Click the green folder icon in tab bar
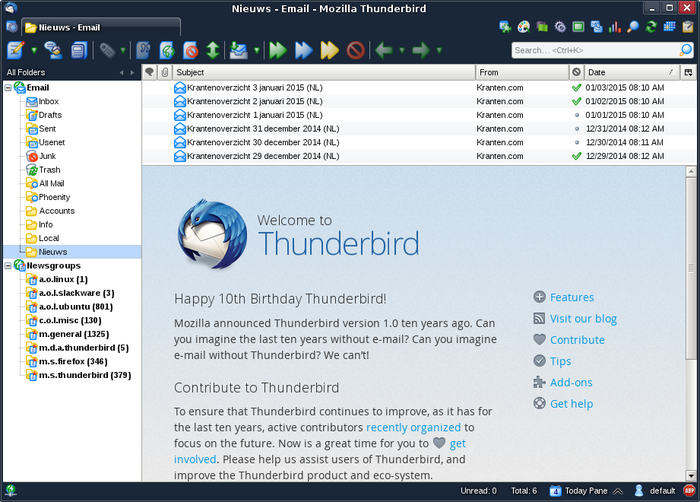 tap(542, 27)
